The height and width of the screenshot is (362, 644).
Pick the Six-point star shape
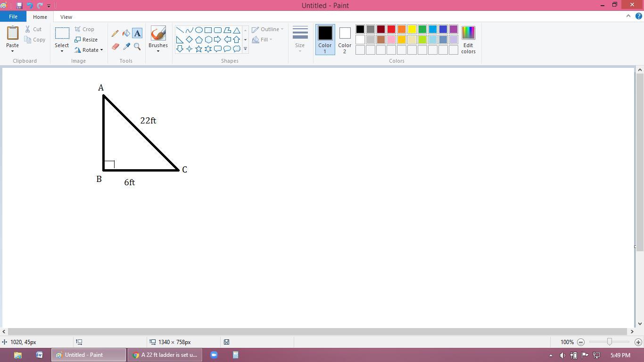(x=208, y=49)
